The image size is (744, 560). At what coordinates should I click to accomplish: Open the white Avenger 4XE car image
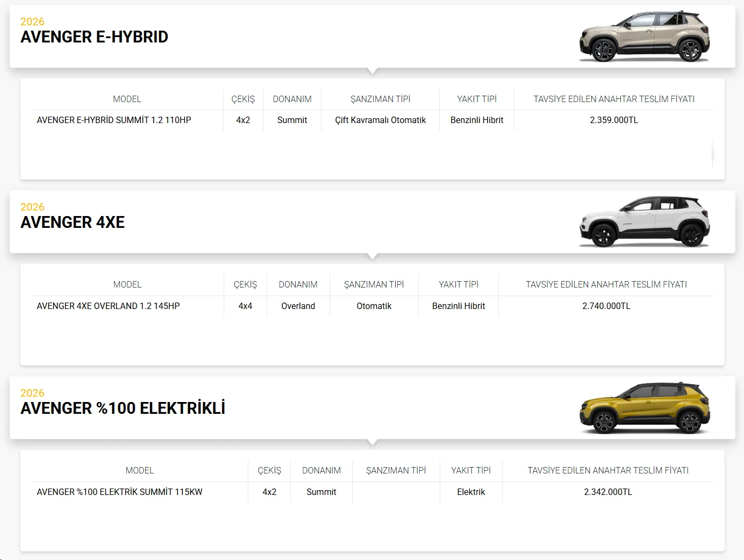click(645, 222)
